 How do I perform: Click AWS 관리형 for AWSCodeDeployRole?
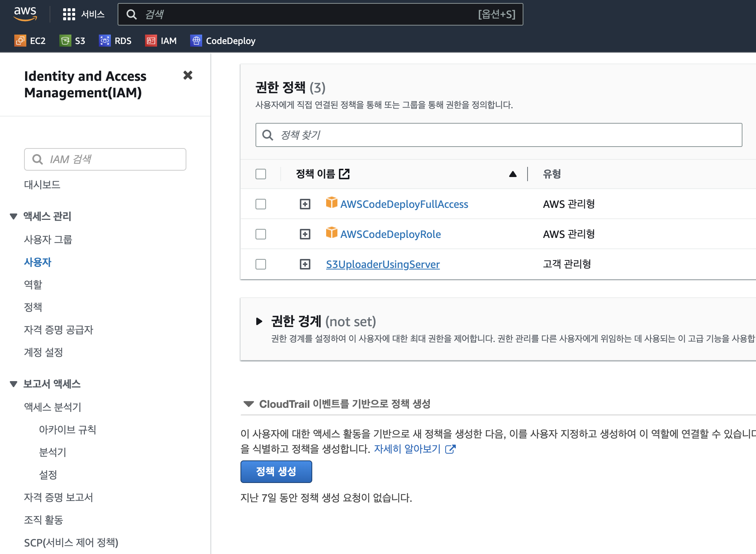[569, 234]
